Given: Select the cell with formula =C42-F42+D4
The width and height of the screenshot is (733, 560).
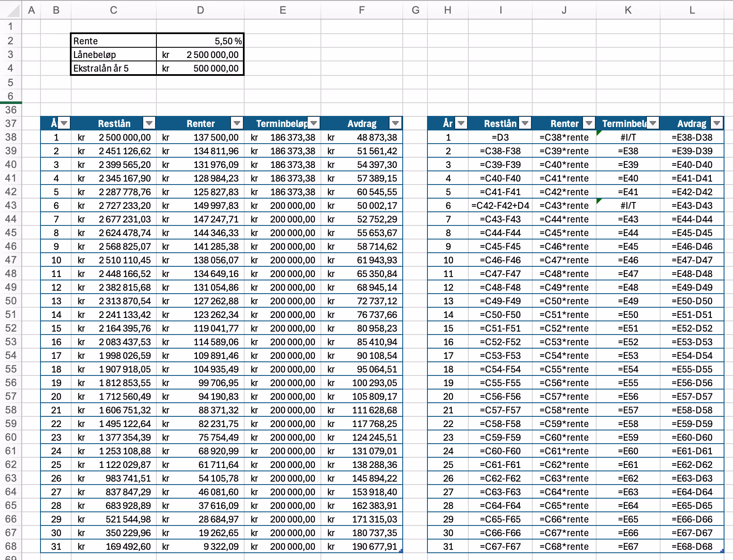Looking at the screenshot, I should (500, 205).
